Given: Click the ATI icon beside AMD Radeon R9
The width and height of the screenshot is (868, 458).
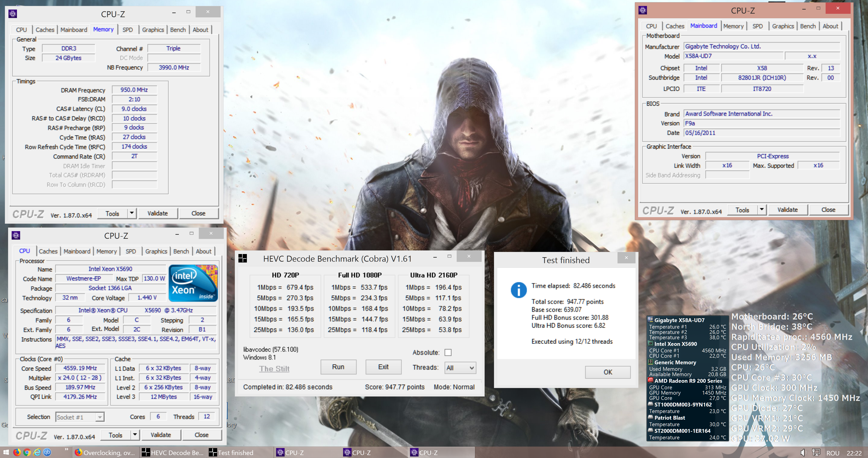Looking at the screenshot, I should pos(650,380).
